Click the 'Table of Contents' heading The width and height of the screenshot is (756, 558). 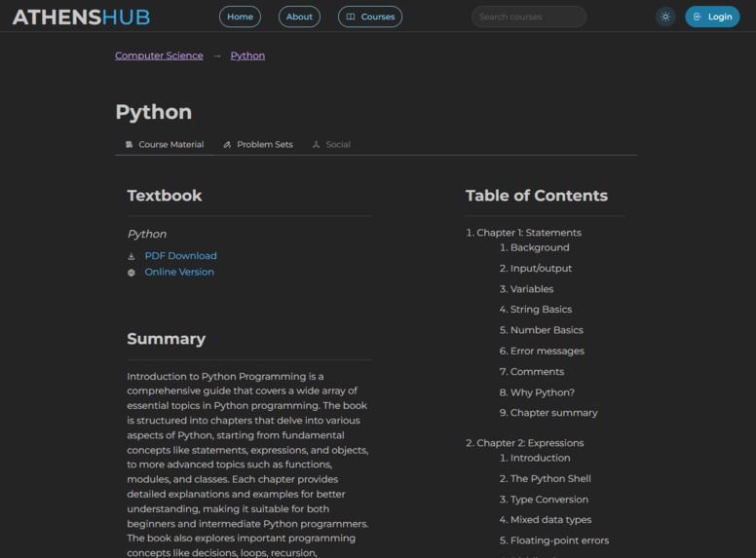click(537, 196)
